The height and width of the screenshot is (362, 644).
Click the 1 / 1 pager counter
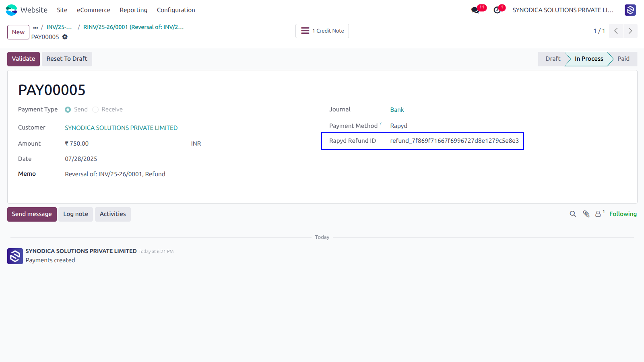(x=599, y=31)
